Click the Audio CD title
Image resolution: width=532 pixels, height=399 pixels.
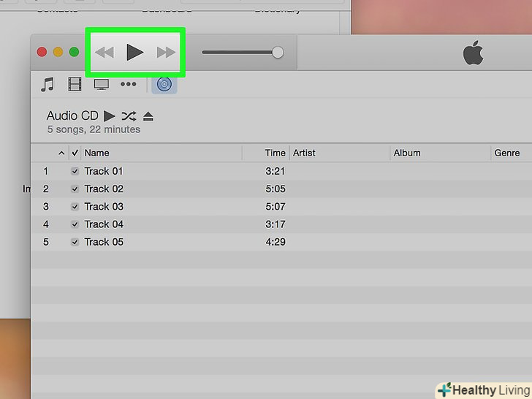[72, 115]
